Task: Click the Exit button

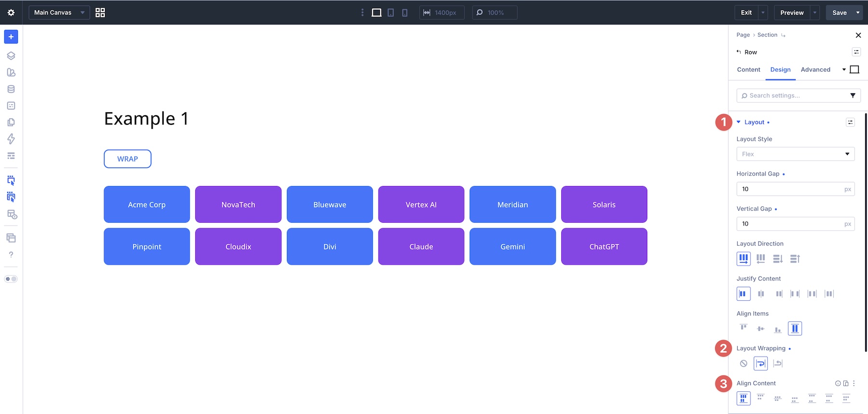Action: coord(746,13)
